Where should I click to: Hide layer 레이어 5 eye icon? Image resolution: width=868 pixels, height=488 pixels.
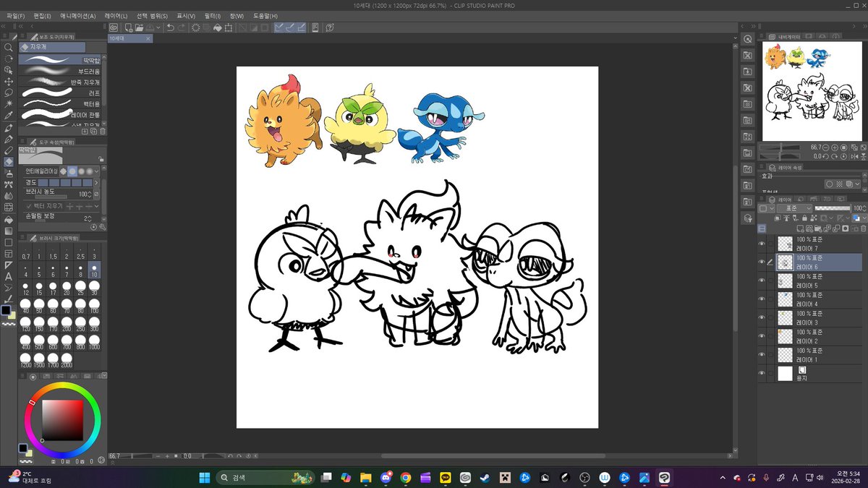pyautogui.click(x=762, y=281)
